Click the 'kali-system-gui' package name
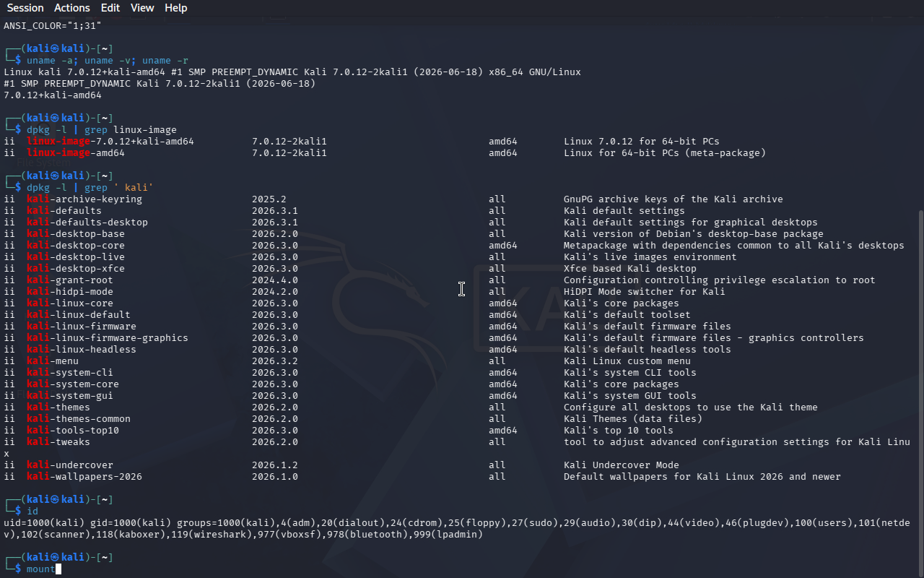Viewport: 924px width, 578px height. point(70,396)
